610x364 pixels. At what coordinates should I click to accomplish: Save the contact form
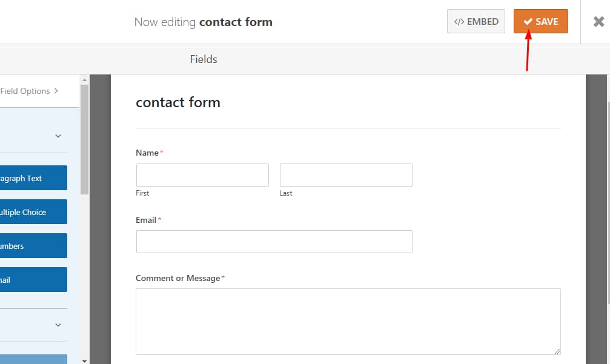(x=540, y=21)
